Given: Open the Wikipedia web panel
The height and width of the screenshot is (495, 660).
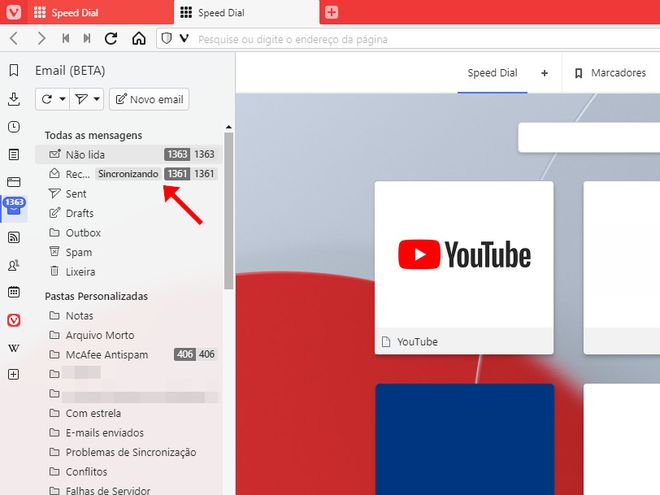Looking at the screenshot, I should (x=14, y=348).
